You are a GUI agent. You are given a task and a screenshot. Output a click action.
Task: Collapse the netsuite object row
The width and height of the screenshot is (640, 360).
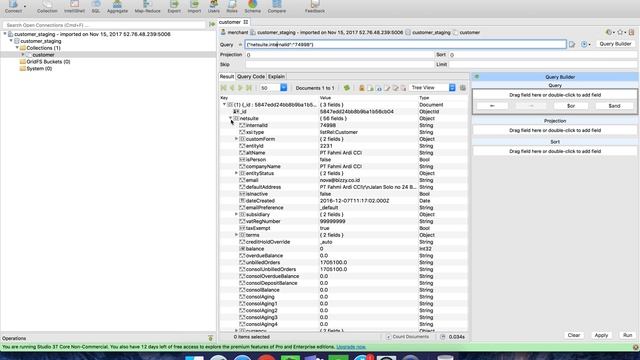tap(230, 118)
